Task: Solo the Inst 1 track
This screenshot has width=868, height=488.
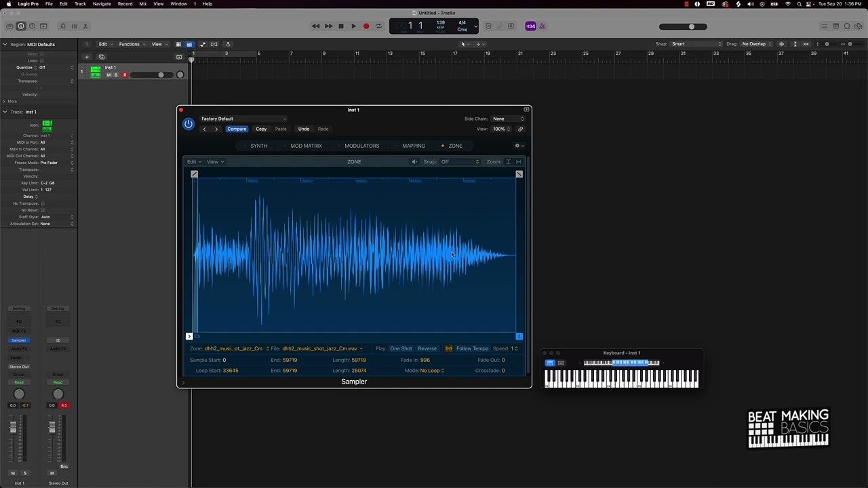Action: coord(116,75)
